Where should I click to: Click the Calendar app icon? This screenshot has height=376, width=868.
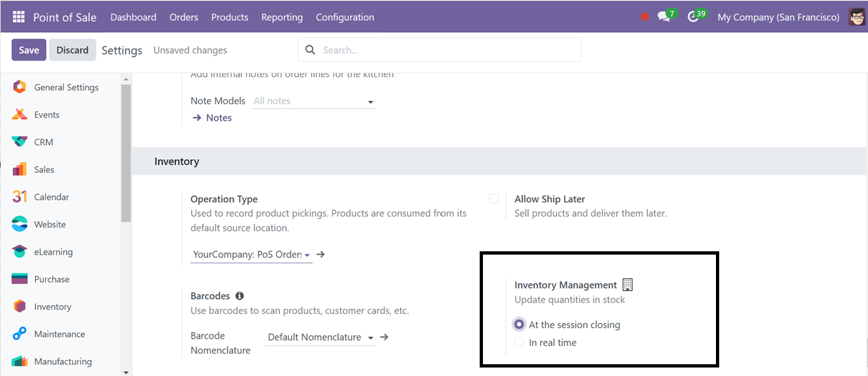pos(20,196)
